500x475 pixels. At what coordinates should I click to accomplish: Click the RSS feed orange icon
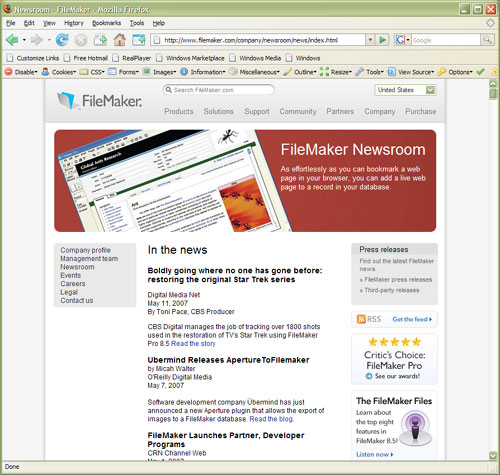tap(361, 319)
